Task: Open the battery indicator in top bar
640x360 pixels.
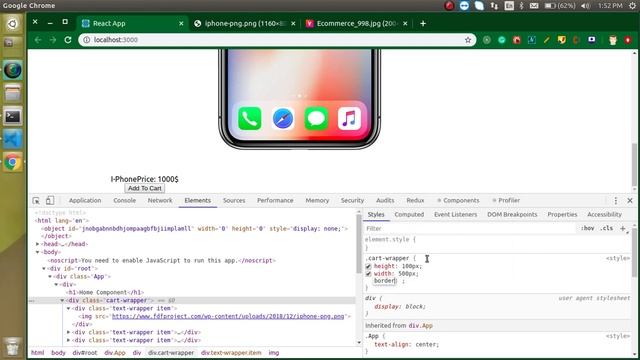Action: [x=560, y=6]
